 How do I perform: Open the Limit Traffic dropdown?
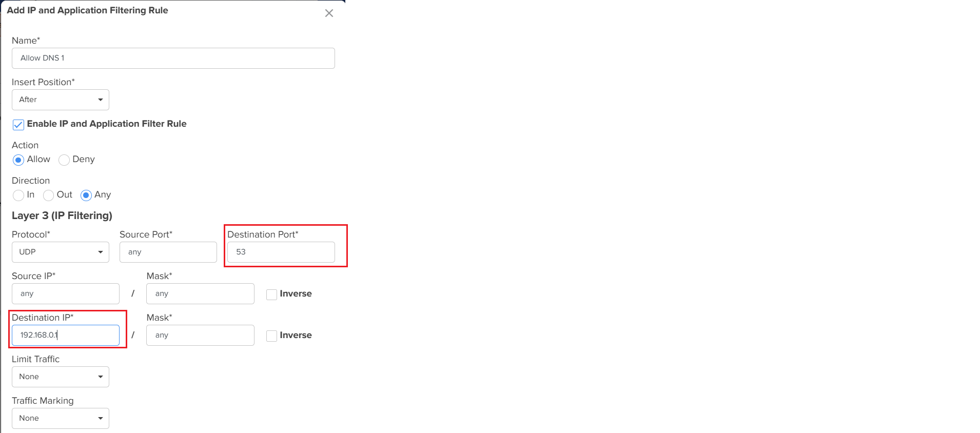(x=61, y=377)
